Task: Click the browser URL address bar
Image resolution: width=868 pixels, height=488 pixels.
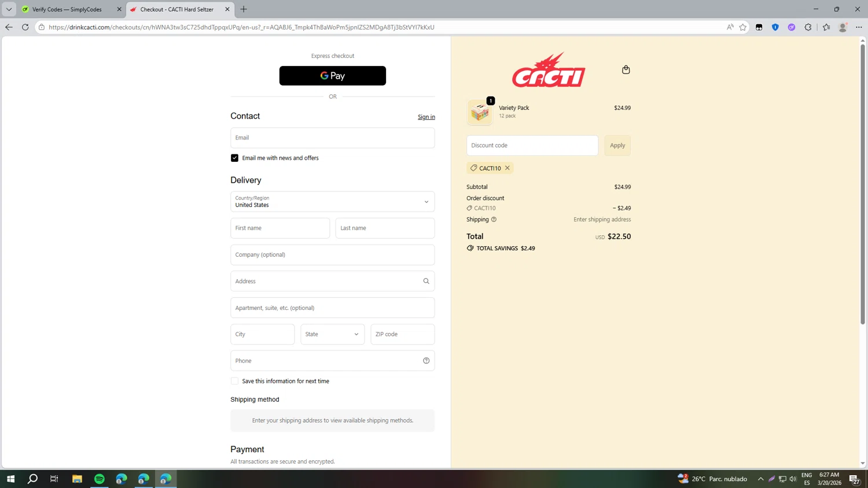Action: point(382,27)
